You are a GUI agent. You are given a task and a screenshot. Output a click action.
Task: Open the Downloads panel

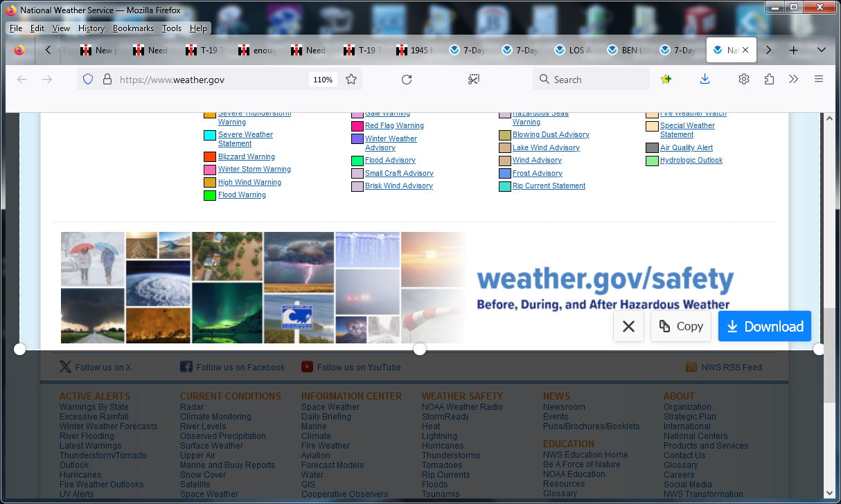705,80
